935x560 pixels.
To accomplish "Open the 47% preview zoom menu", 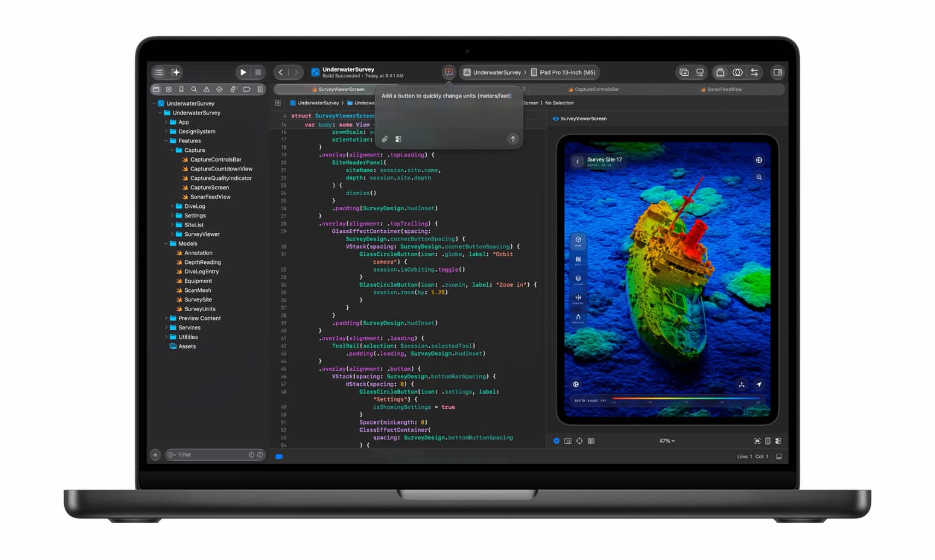I will coord(667,441).
